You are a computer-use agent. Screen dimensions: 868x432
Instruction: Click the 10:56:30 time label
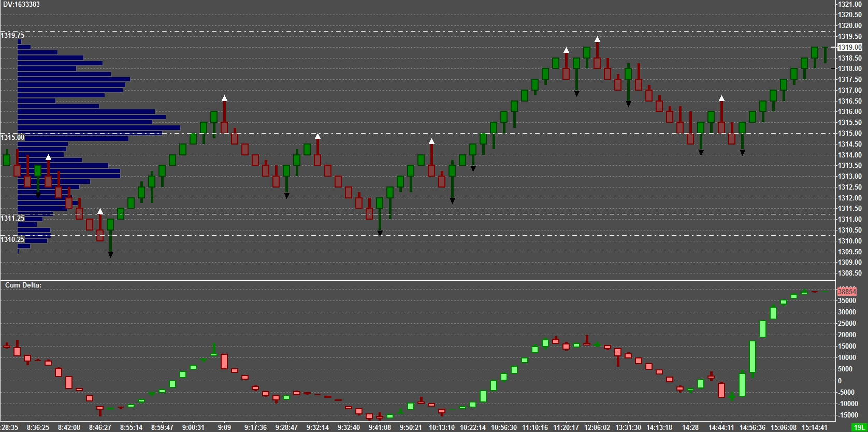504,427
